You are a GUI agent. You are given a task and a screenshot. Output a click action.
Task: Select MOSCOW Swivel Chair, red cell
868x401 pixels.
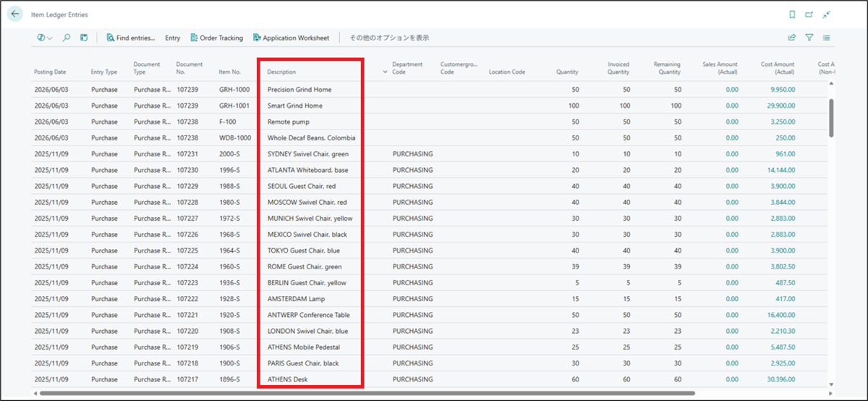click(x=307, y=202)
